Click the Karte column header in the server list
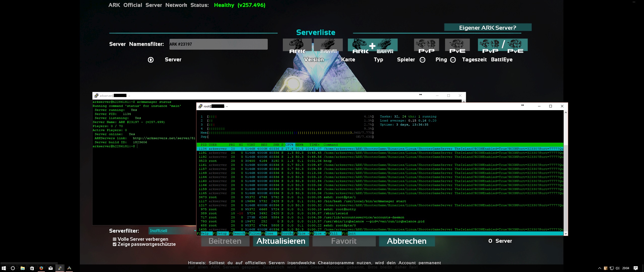 tap(348, 59)
